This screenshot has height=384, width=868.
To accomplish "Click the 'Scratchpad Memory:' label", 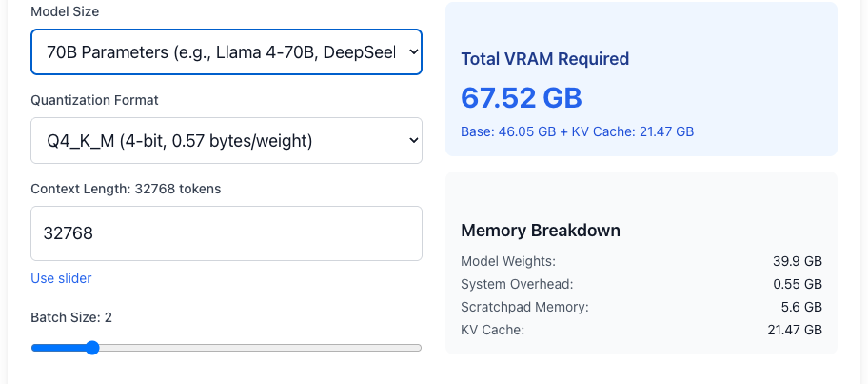I will click(x=524, y=307).
